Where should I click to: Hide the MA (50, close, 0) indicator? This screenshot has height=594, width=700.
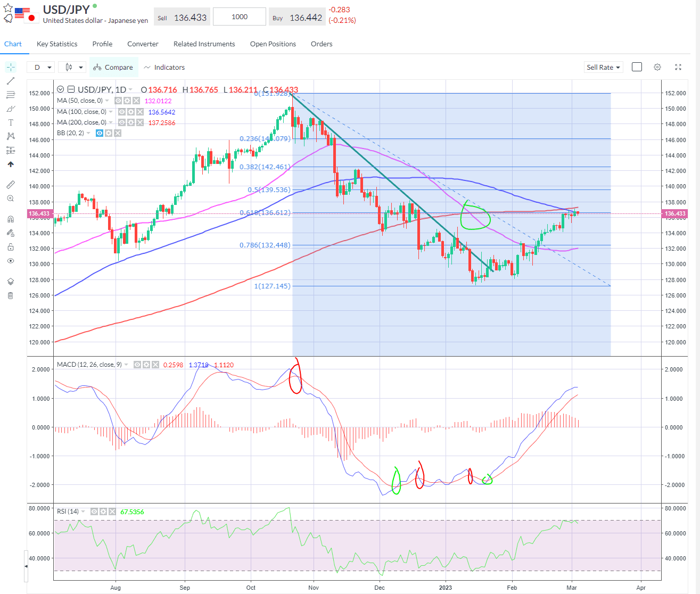118,101
